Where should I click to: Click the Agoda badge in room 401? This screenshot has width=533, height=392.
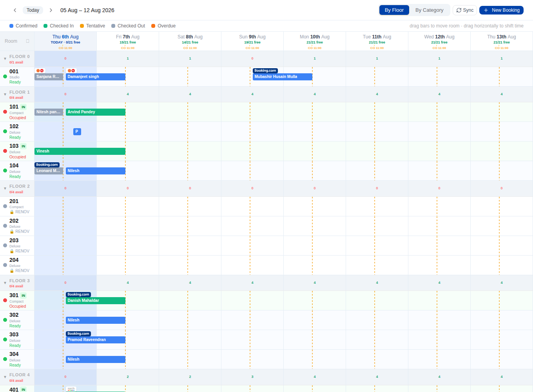[71, 389]
